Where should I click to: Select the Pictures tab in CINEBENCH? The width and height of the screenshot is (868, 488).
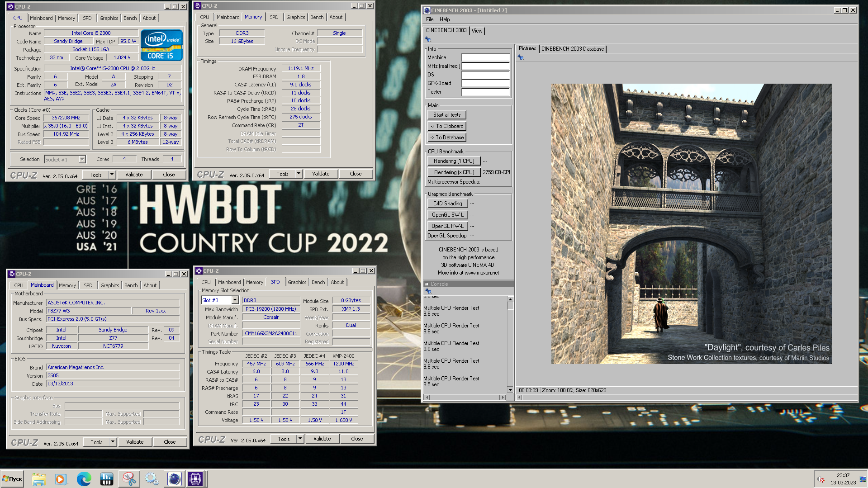coord(527,48)
